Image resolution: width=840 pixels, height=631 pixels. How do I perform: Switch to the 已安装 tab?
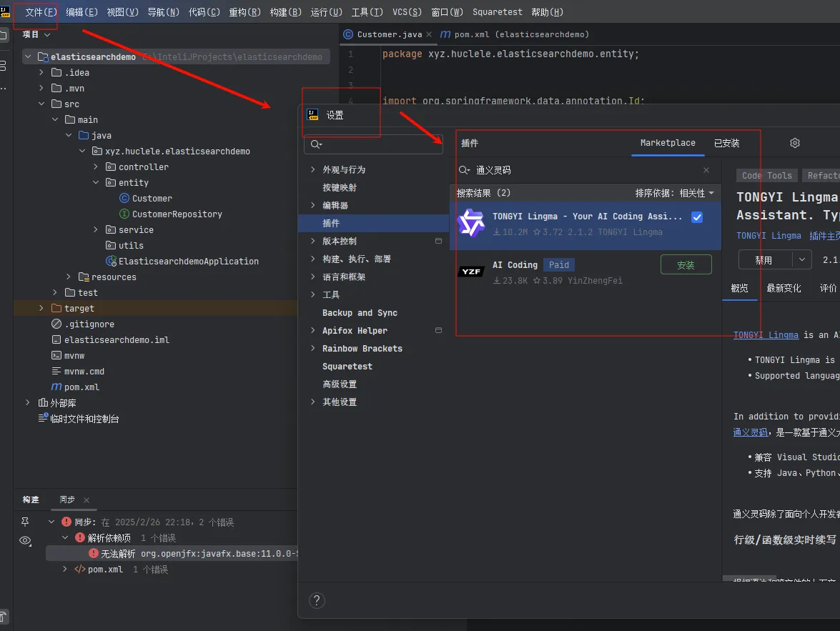[x=726, y=143]
